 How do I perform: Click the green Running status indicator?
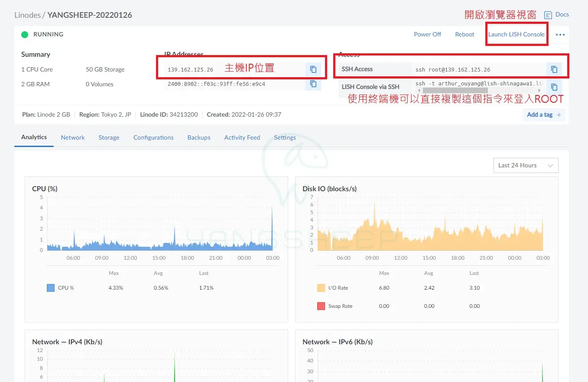tap(25, 35)
